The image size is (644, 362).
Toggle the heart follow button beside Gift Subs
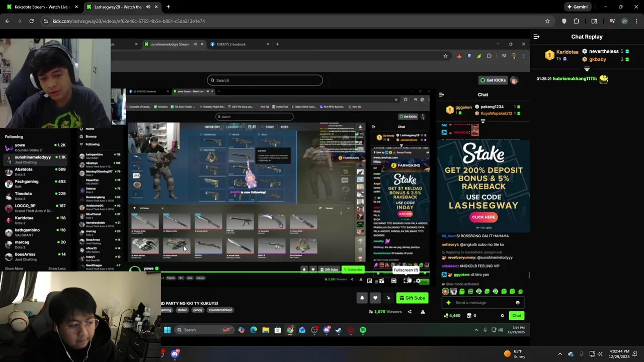point(375,298)
